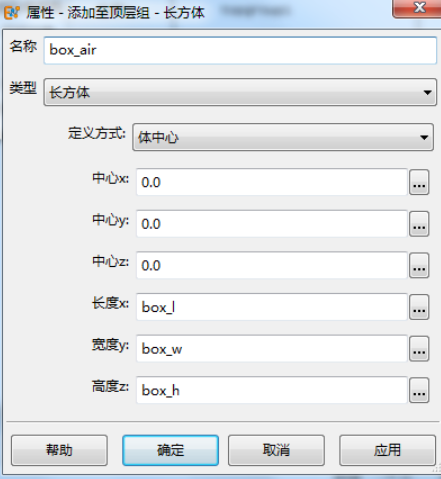Click the 长度x field containing box_l
Image resolution: width=441 pixels, height=479 pixels.
pyautogui.click(x=272, y=307)
